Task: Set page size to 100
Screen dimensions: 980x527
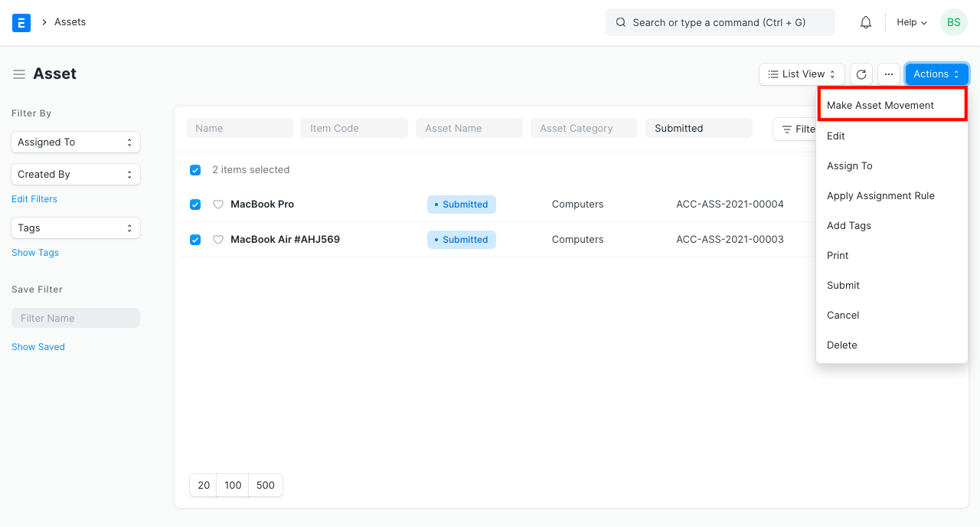Action: coord(233,485)
